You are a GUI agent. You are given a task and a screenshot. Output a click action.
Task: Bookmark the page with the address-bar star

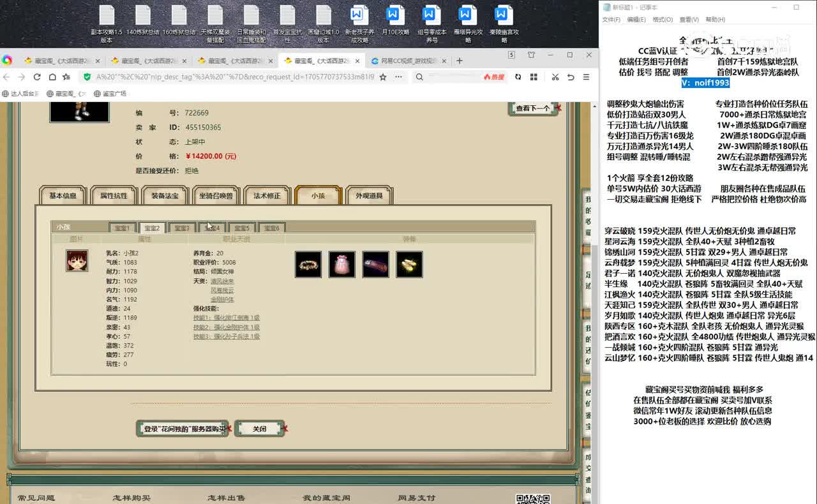383,77
